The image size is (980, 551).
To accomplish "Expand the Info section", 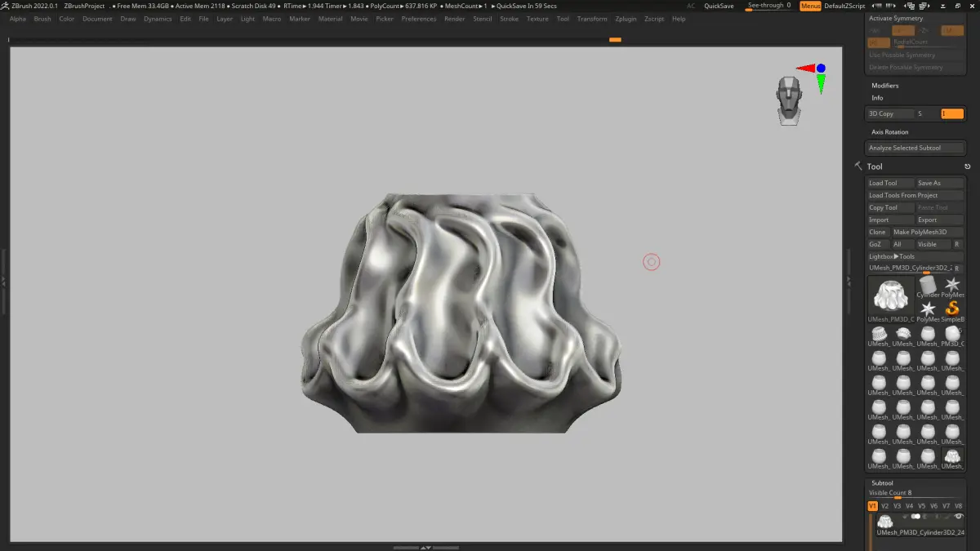I will 877,98.
